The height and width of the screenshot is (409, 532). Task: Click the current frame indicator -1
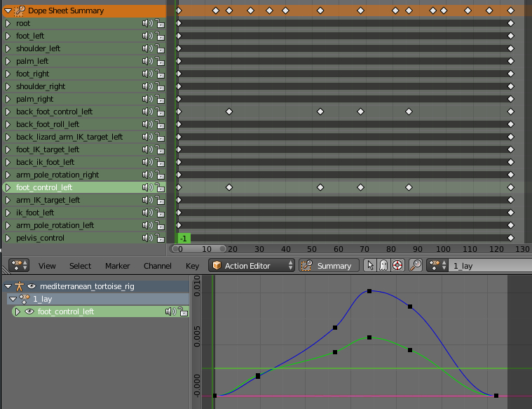pyautogui.click(x=184, y=239)
